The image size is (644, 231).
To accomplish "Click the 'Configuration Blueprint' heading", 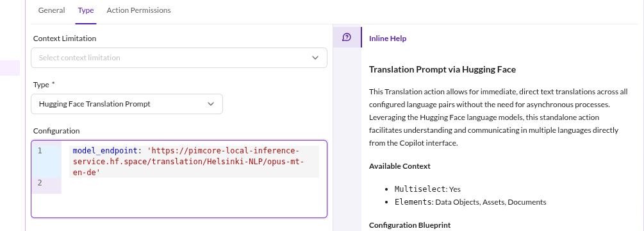I will pos(410,225).
